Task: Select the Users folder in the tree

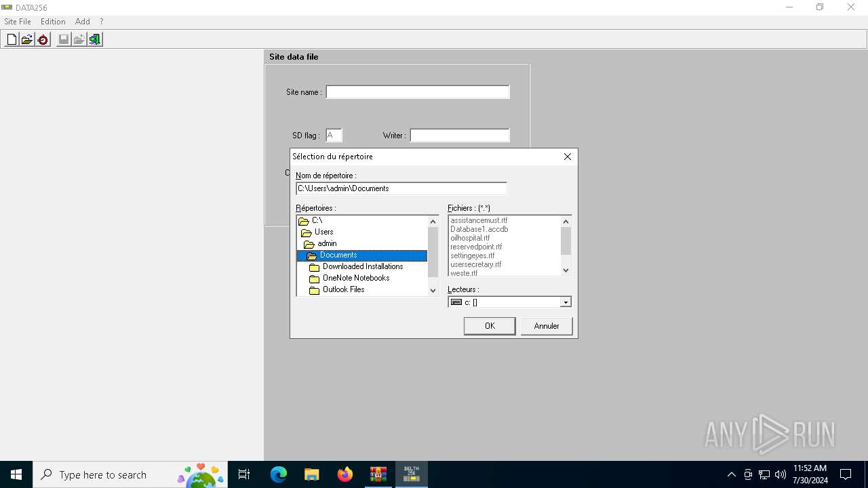Action: [x=362, y=232]
